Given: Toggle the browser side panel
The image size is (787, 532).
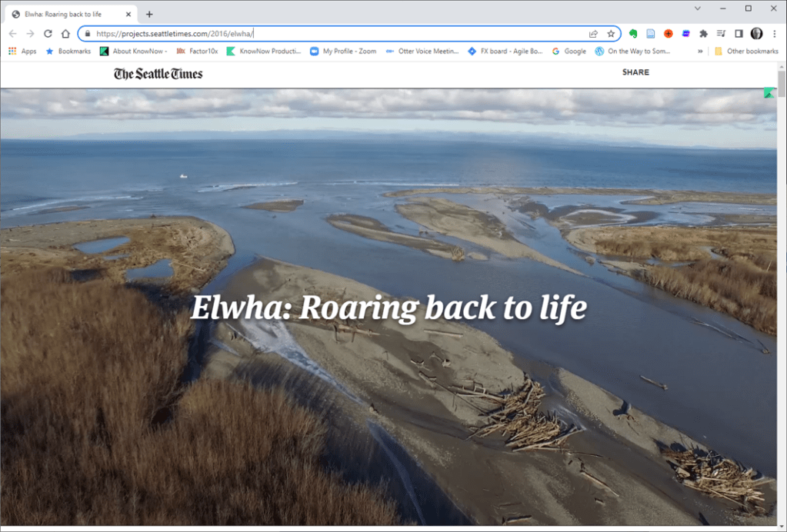Looking at the screenshot, I should click(739, 34).
